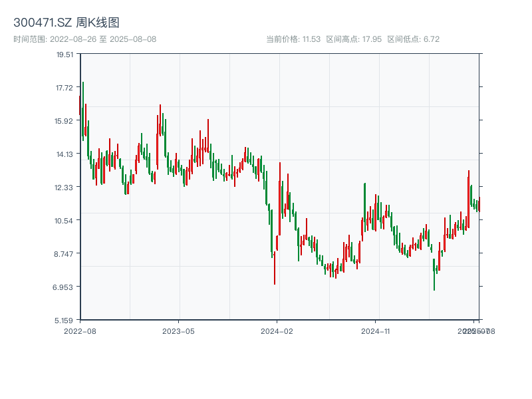Click the y-axis label 8.747
This screenshot has height=399, width=532.
coord(63,254)
